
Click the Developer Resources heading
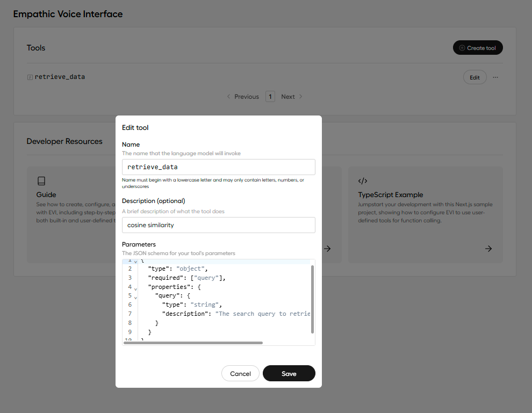coord(64,141)
